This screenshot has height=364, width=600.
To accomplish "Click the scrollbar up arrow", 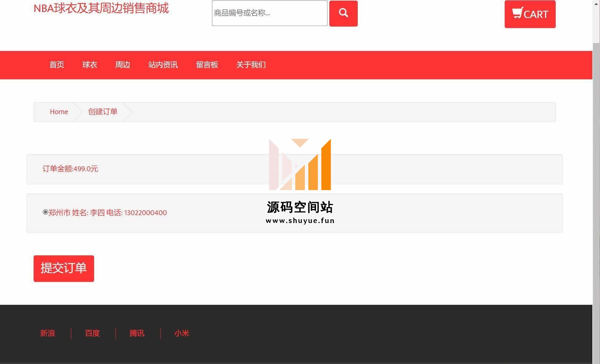I will 596,4.
